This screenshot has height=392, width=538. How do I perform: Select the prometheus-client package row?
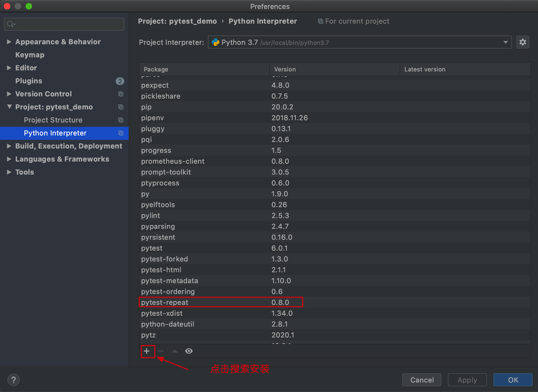pos(335,161)
